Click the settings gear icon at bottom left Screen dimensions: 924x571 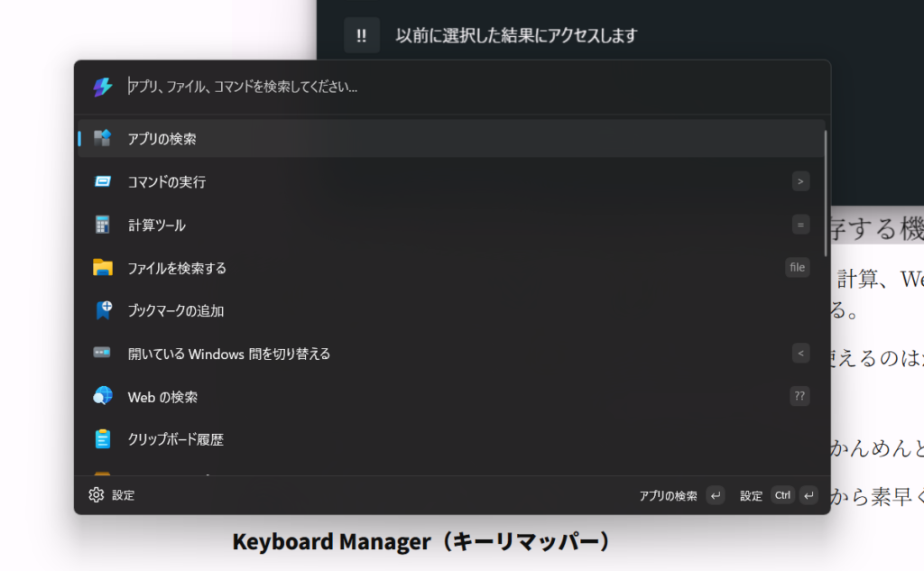coord(97,495)
